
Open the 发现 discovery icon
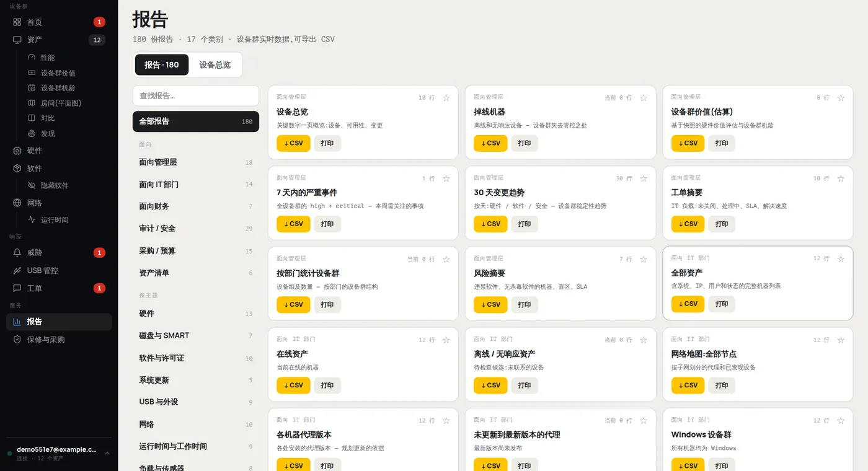click(x=32, y=133)
